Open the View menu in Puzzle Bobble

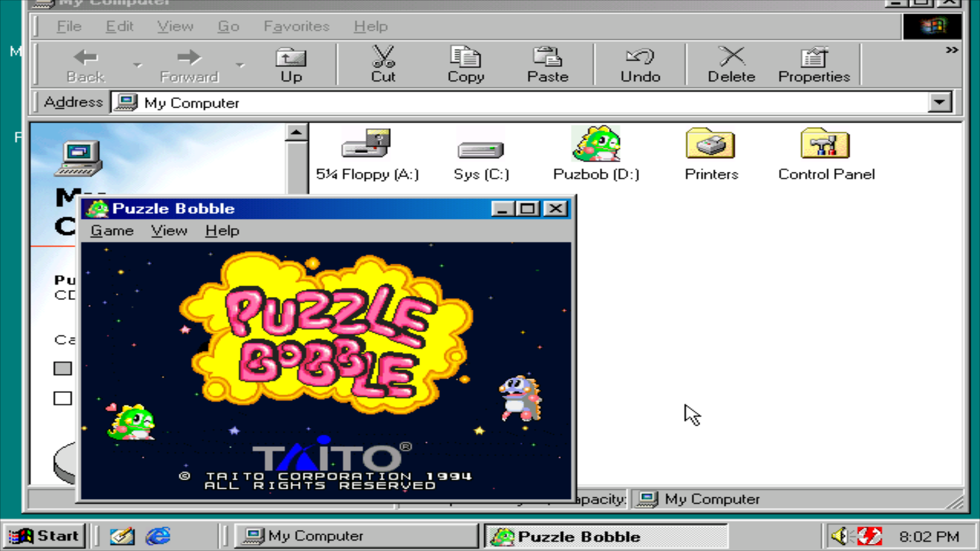[169, 231]
